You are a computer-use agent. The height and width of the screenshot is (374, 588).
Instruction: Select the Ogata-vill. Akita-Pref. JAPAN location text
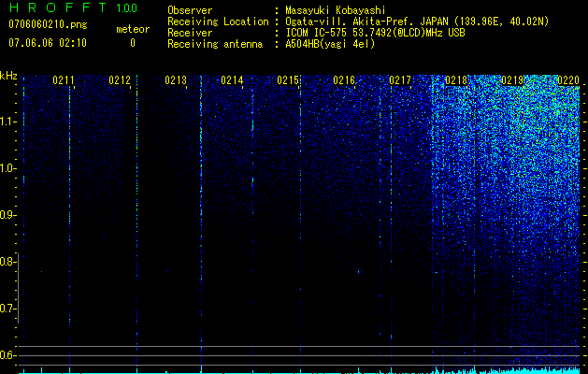click(417, 22)
